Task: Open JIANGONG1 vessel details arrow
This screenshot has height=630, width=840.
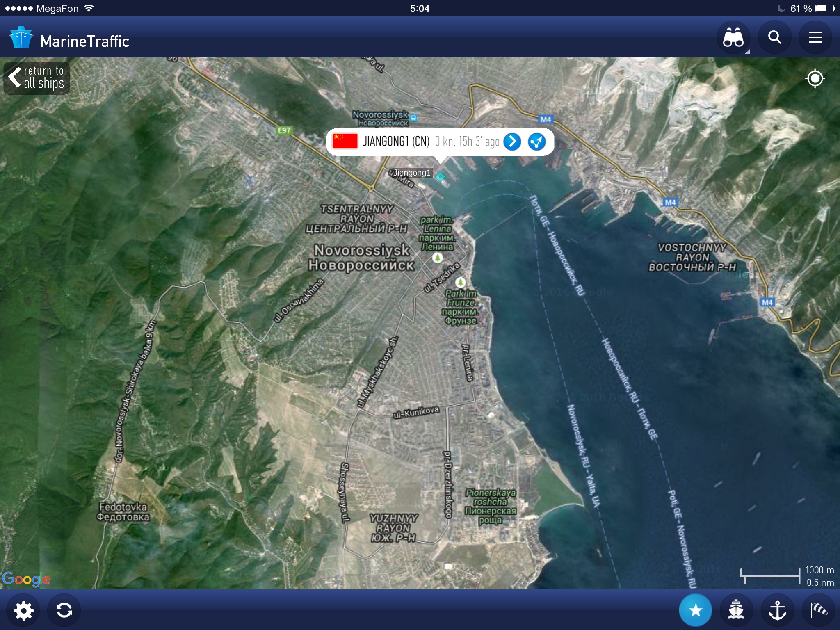Action: 512,142
